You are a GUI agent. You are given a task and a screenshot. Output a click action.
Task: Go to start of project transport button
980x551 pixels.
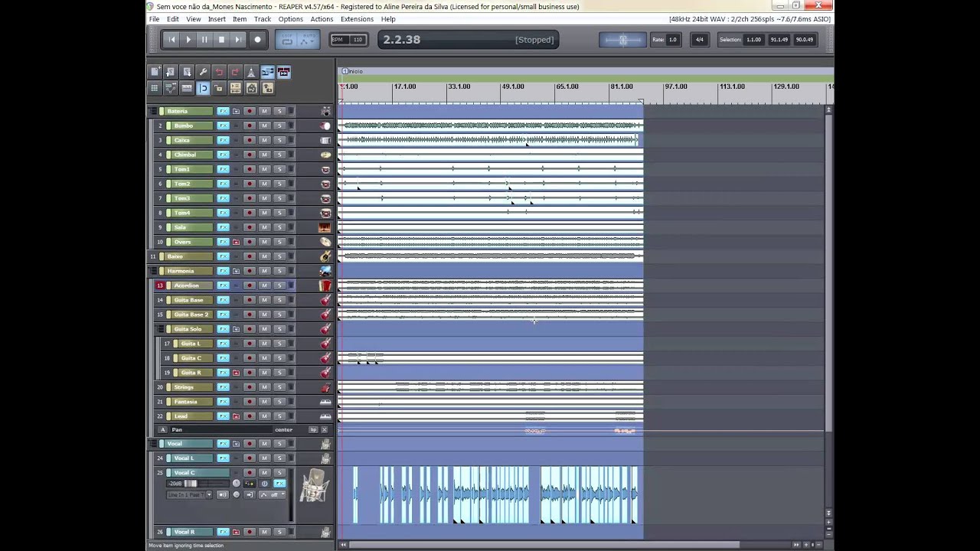[171, 40]
